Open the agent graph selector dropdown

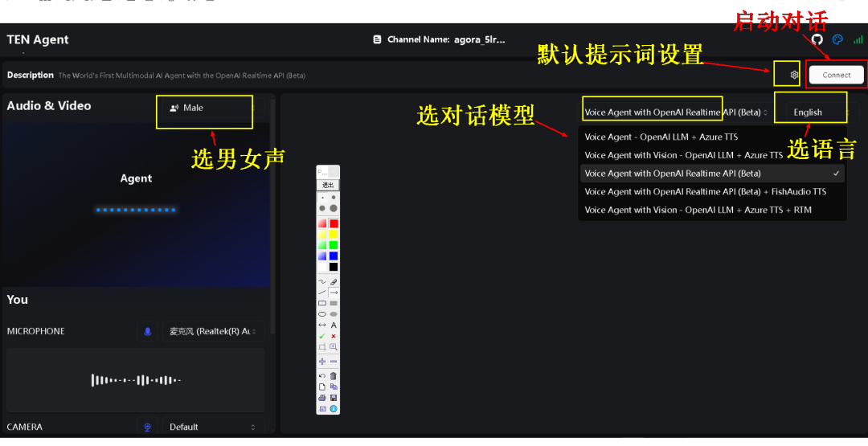tap(676, 112)
